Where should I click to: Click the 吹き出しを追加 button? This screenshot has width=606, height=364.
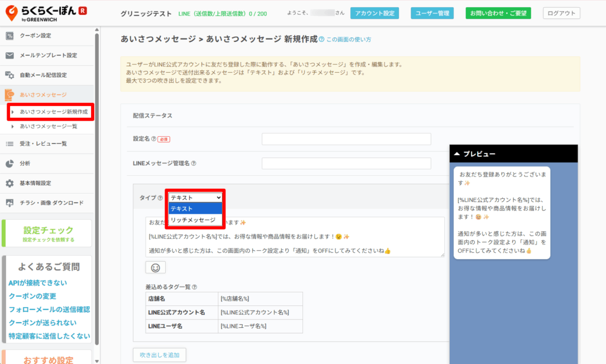coord(159,355)
